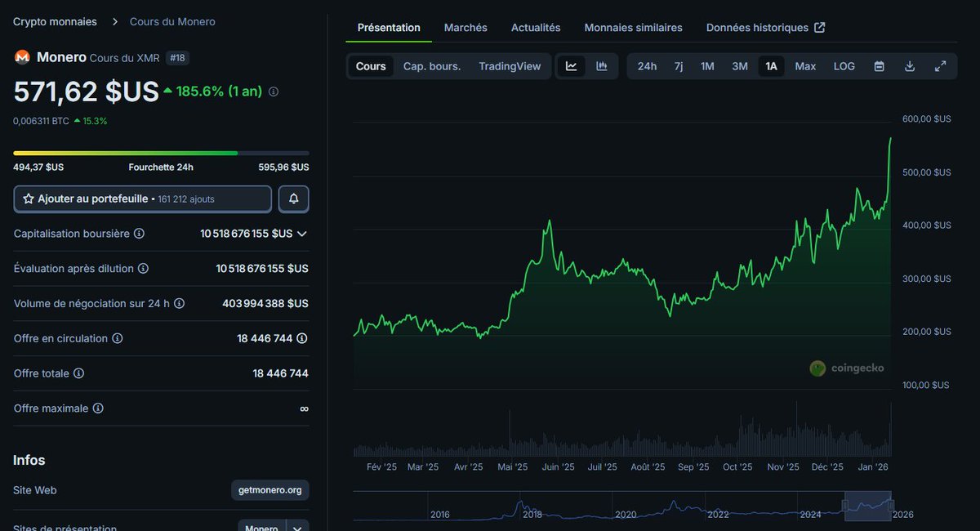Screen dimensions: 980x531
Task: Info icon beside Volume de négociation sur 24 h
Action: (x=179, y=303)
